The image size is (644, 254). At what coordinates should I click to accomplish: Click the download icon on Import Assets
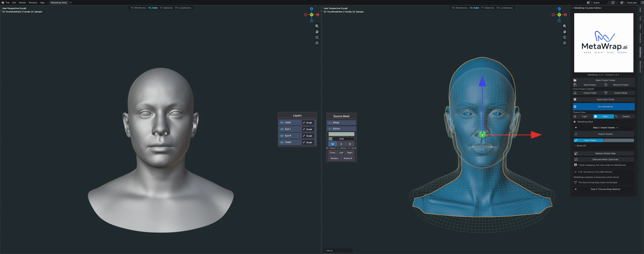click(576, 134)
